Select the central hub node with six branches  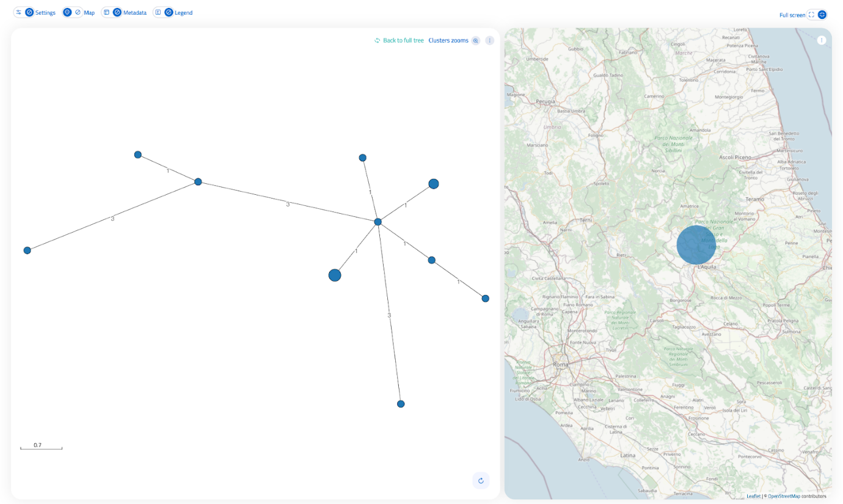(378, 222)
